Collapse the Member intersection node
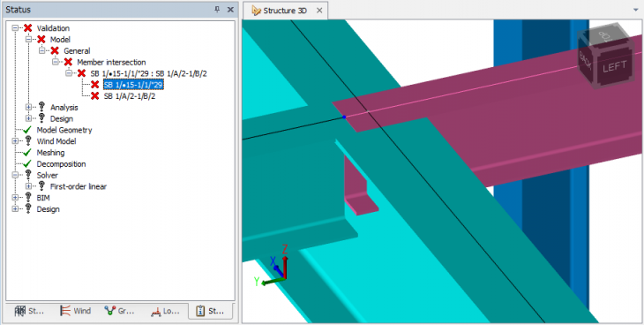The height and width of the screenshot is (325, 644). pyautogui.click(x=55, y=62)
